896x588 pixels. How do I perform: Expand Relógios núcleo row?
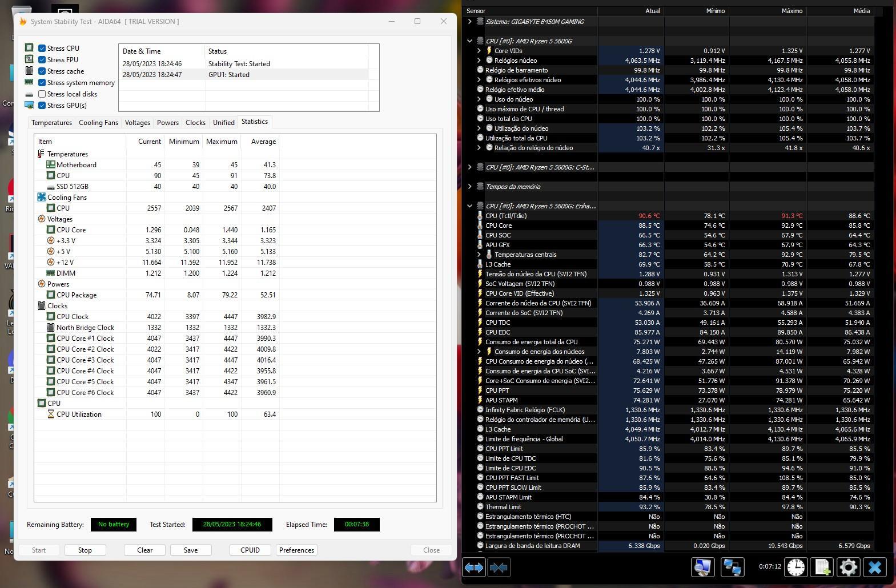click(x=479, y=61)
